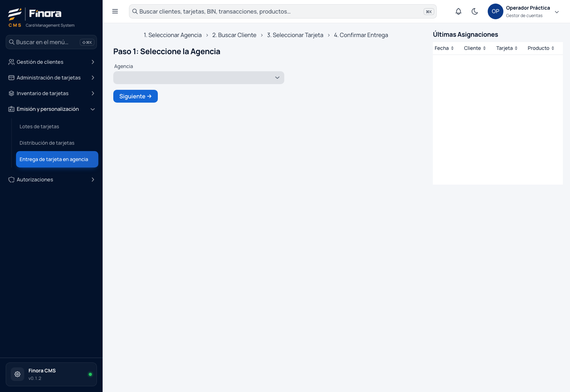Open the Gestión de clientes menu
This screenshot has height=392, width=570.
51,62
